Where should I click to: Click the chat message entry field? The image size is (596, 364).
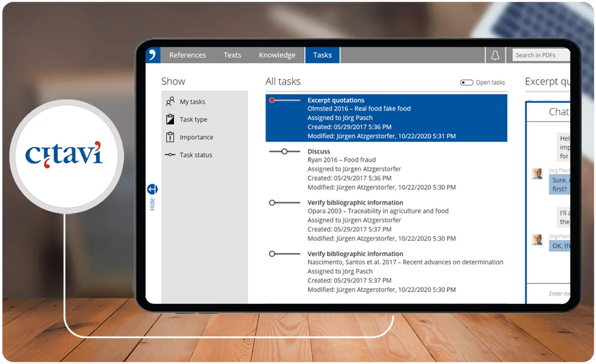(548, 293)
